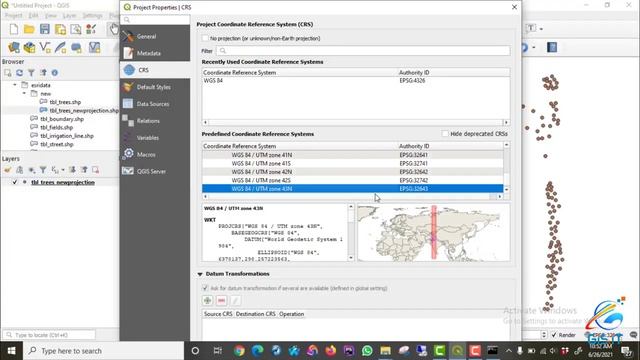The height and width of the screenshot is (360, 640).
Task: Click Save As icon in QGIS toolbar
Action: pyautogui.click(x=60, y=29)
